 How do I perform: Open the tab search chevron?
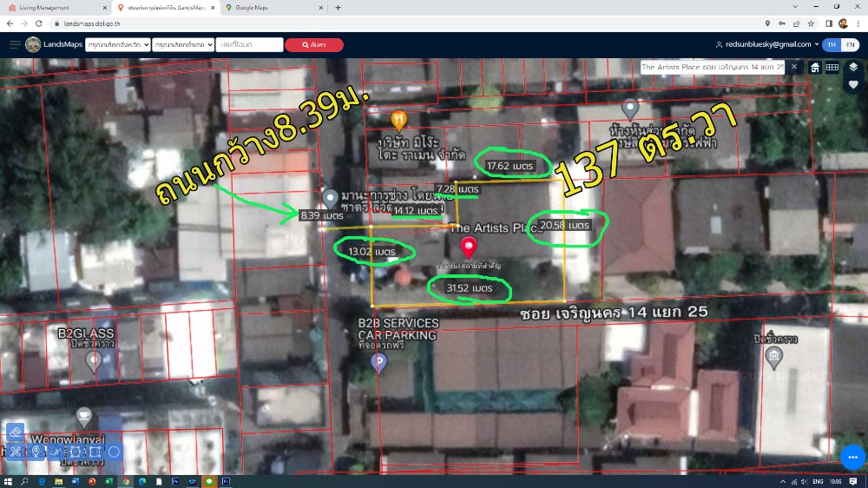(795, 7)
